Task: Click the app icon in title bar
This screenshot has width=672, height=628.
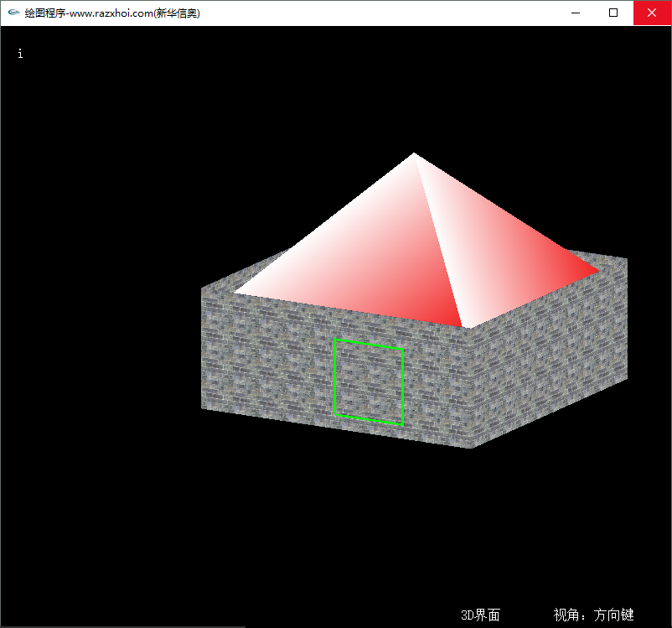Action: click(x=13, y=13)
